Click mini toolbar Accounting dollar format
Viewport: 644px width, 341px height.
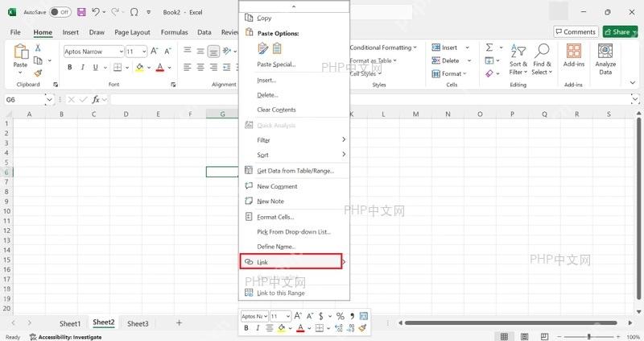click(320, 316)
